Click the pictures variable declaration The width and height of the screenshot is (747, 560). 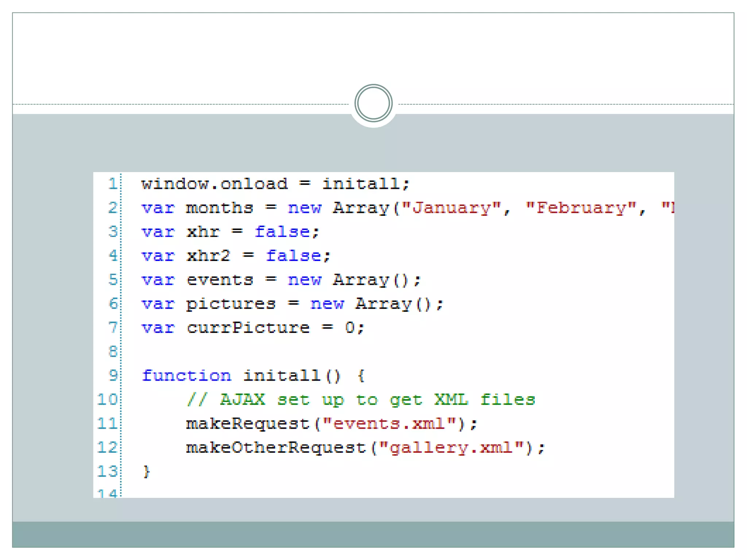coord(231,304)
